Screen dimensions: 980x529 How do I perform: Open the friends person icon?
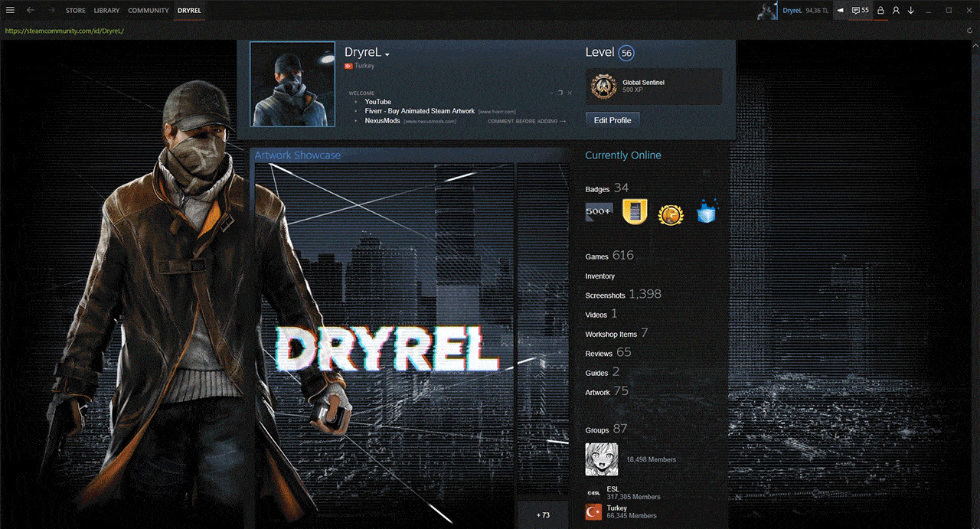click(x=896, y=11)
